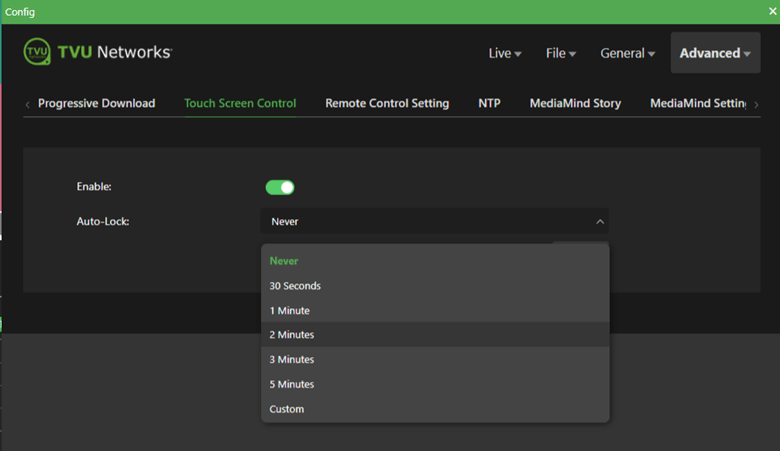The height and width of the screenshot is (451, 780).
Task: Click the TVU Networks brand text
Action: point(115,52)
